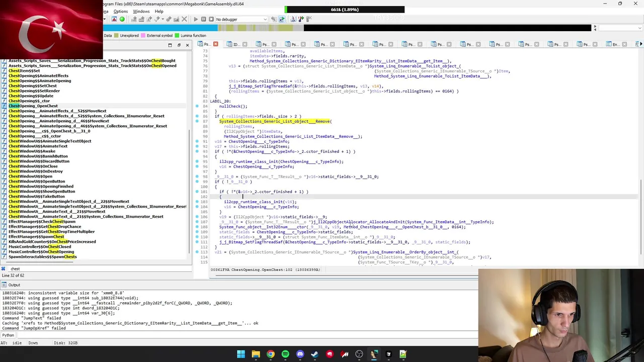Open the Help menu
The width and height of the screenshot is (644, 362).
coord(159,11)
